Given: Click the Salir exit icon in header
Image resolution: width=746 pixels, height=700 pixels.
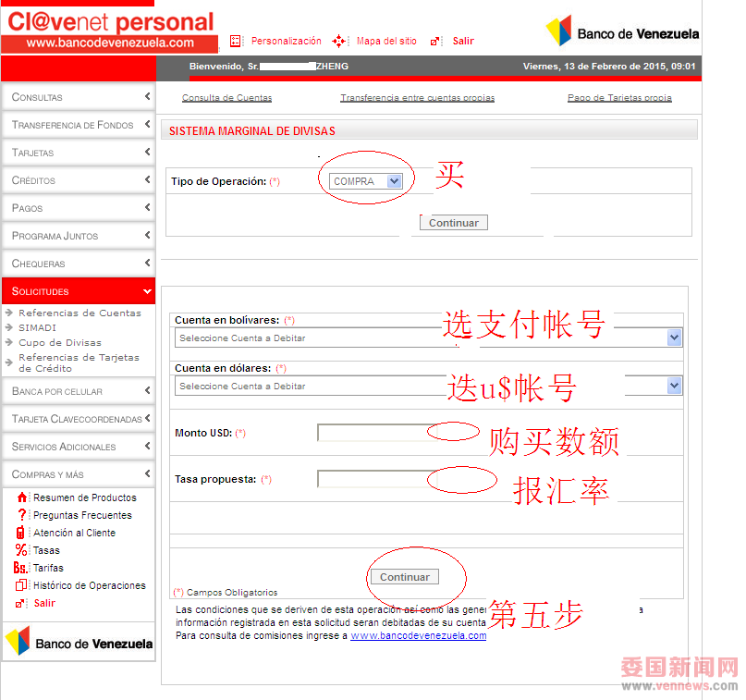Looking at the screenshot, I should 434,42.
